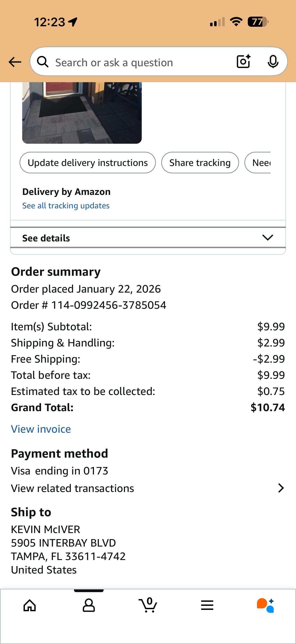Open camera lens visual search

point(243,62)
